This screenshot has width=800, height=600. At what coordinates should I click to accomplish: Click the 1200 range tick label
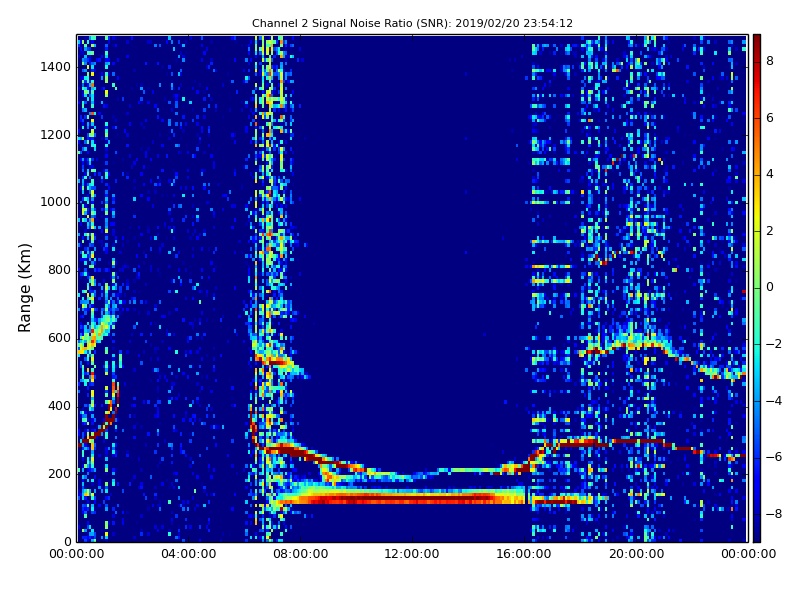(56, 135)
